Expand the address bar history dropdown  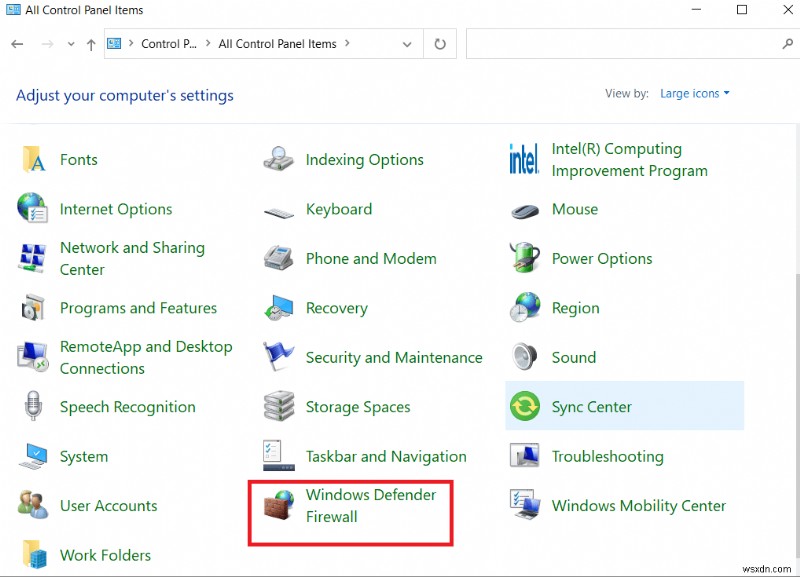407,44
